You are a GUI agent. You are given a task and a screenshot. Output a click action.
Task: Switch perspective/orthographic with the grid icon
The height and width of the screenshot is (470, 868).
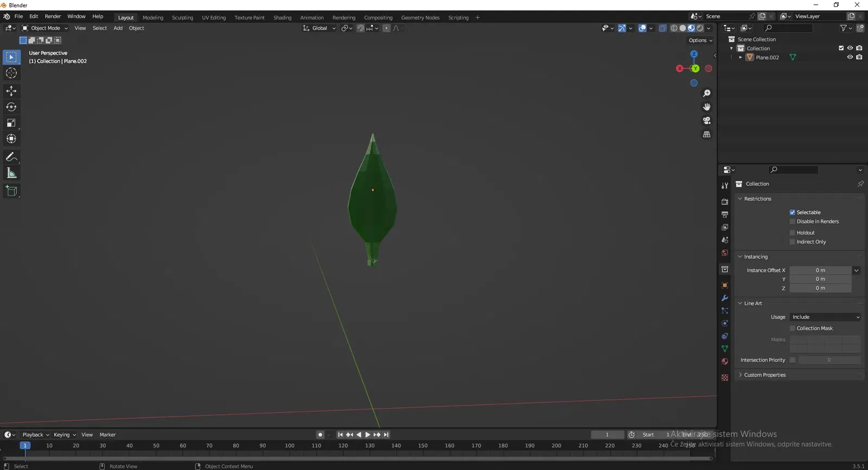point(706,134)
